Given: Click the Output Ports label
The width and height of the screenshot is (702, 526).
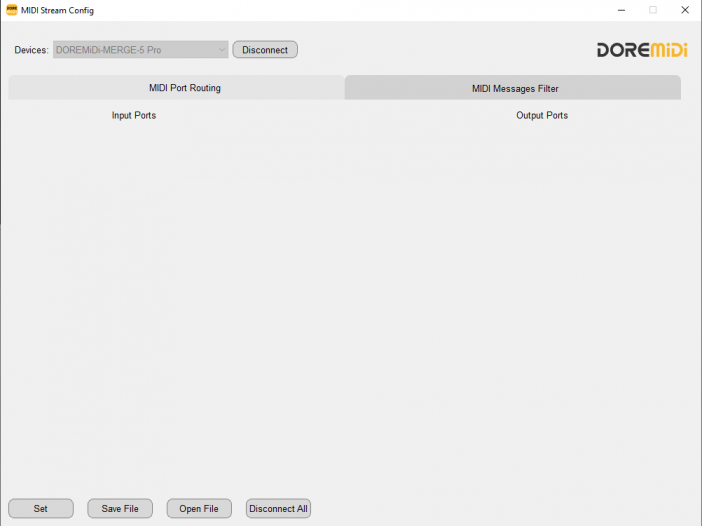Looking at the screenshot, I should pyautogui.click(x=542, y=115).
